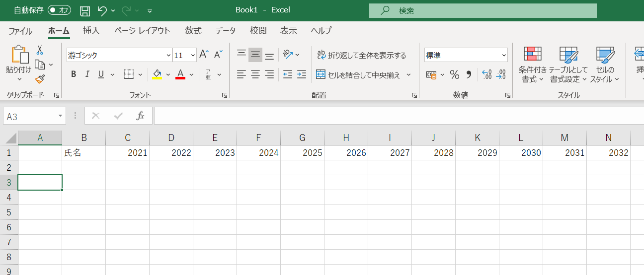Apply red font color

(180, 74)
